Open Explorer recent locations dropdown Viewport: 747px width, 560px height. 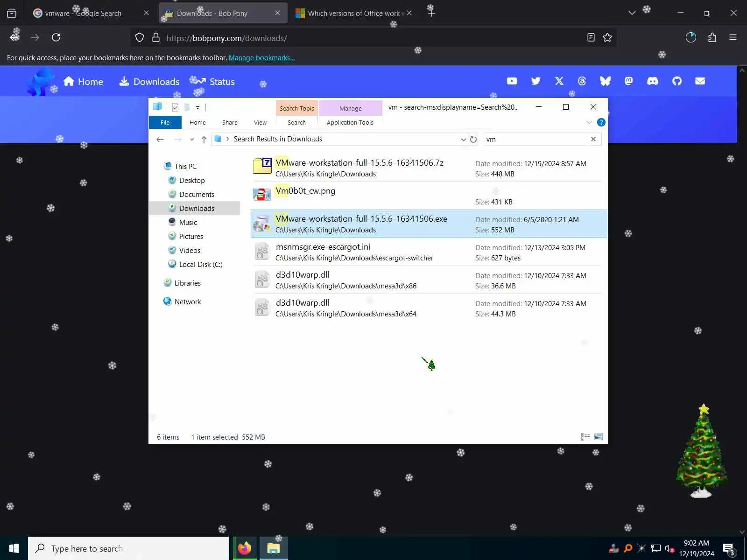coord(192,139)
